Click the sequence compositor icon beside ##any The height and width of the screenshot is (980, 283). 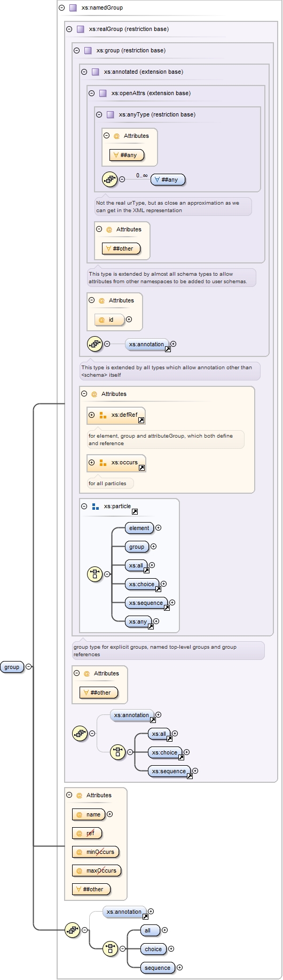pyautogui.click(x=110, y=180)
